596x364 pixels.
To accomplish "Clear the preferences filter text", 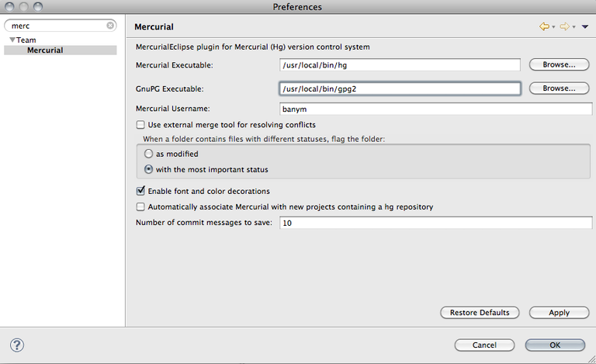I will [x=110, y=26].
